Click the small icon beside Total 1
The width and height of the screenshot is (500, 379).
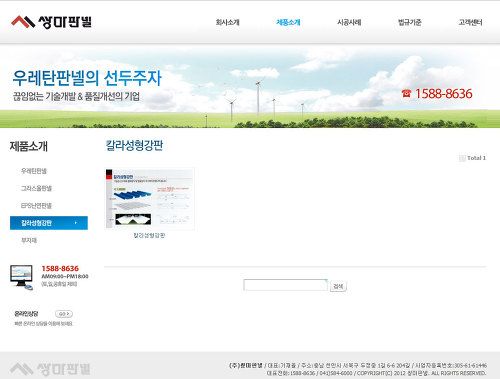coord(462,158)
